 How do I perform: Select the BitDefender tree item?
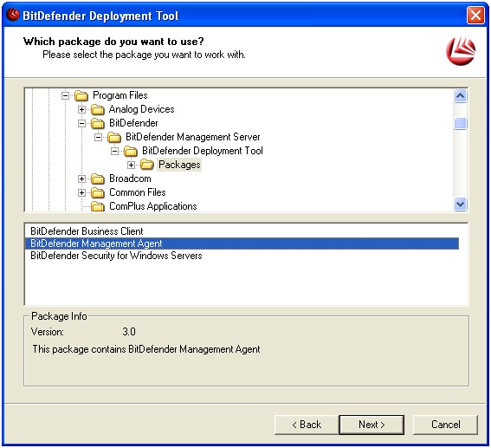coord(133,123)
